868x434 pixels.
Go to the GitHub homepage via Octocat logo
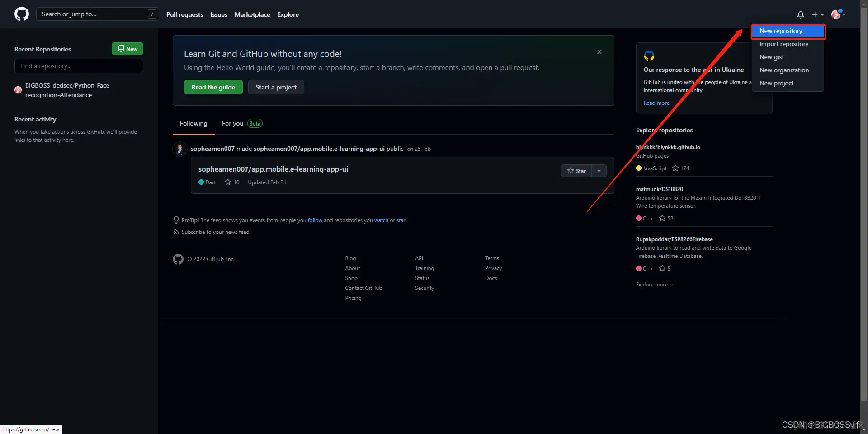coord(22,14)
